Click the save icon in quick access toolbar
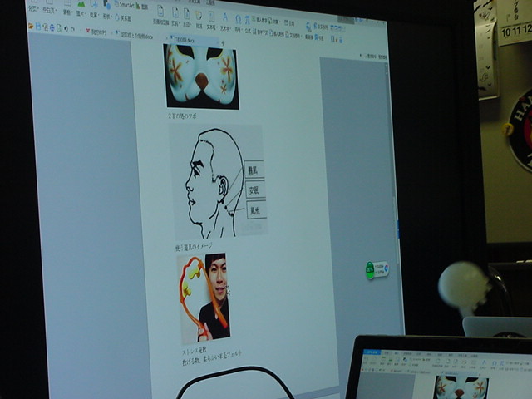 (x=38, y=27)
